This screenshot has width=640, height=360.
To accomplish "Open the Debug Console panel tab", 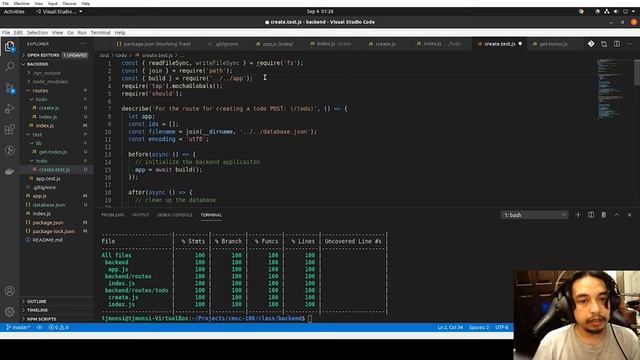I will (x=175, y=215).
